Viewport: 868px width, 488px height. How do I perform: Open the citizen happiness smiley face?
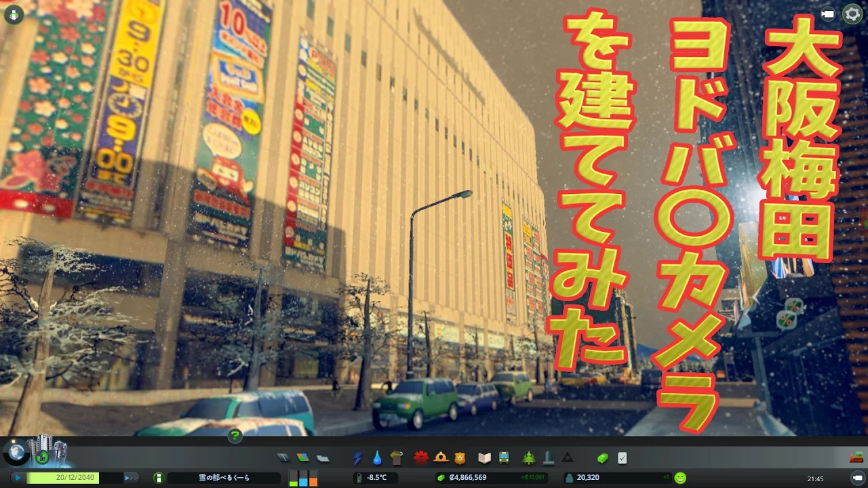pos(680,478)
